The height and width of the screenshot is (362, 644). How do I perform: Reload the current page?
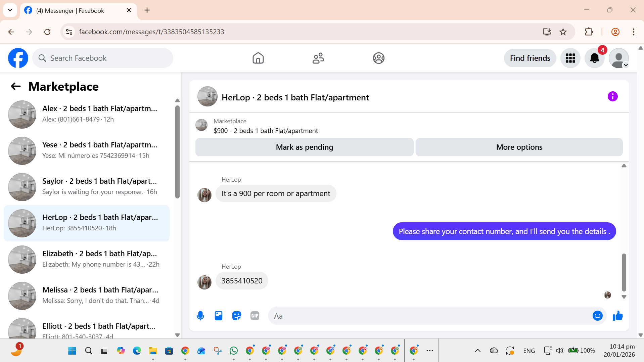(x=47, y=32)
